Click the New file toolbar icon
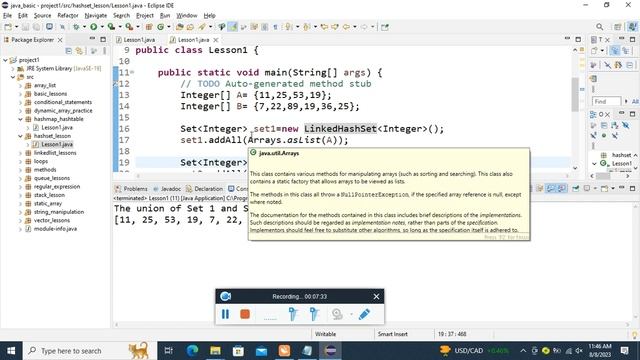The image size is (640, 360). click(8, 27)
